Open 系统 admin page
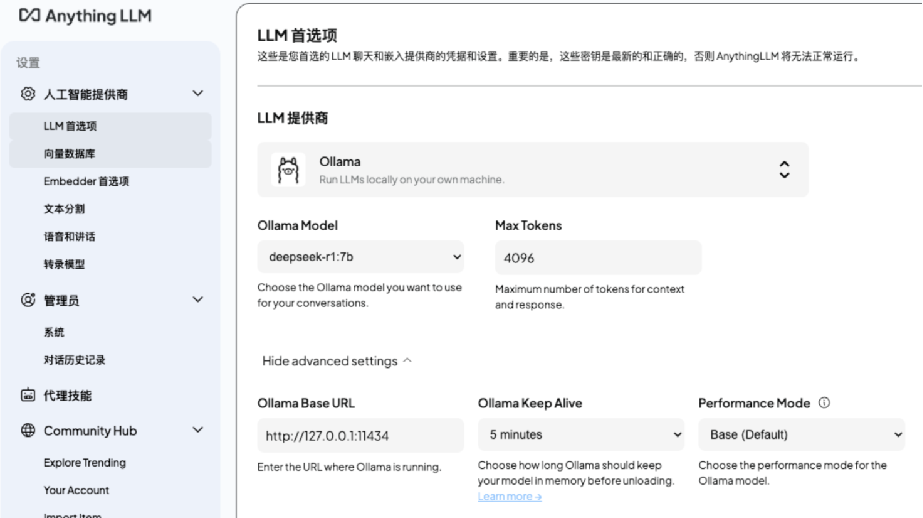The height and width of the screenshot is (518, 923). tap(54, 332)
